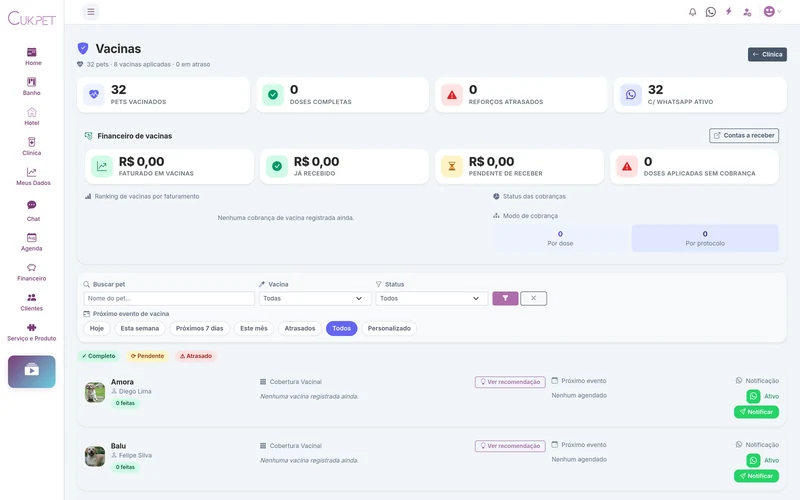Screen dimensions: 800x500
Task: Open Balu's pet photo
Action: (x=95, y=456)
